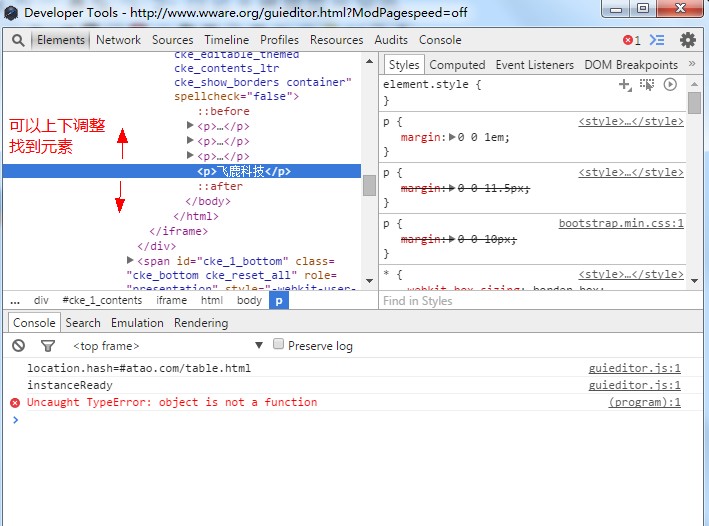The width and height of the screenshot is (709, 526).
Task: Click the red error icon beside Uncaught TypeError
Action: tap(15, 403)
